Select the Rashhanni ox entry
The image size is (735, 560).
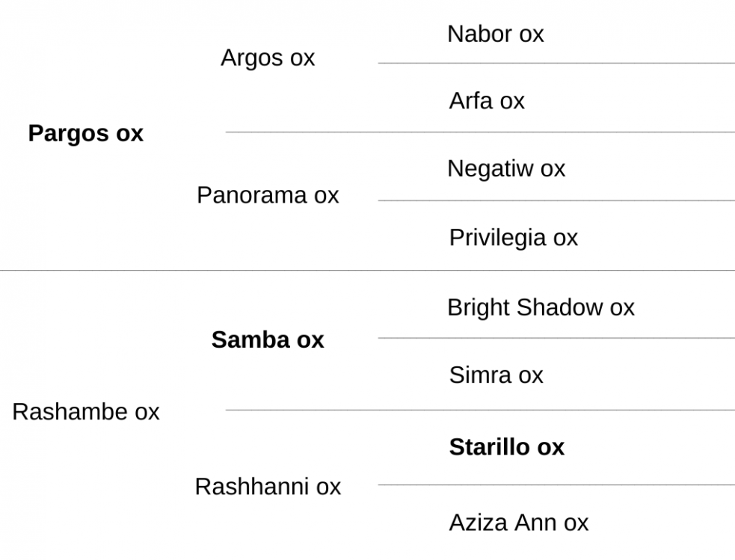pyautogui.click(x=268, y=487)
